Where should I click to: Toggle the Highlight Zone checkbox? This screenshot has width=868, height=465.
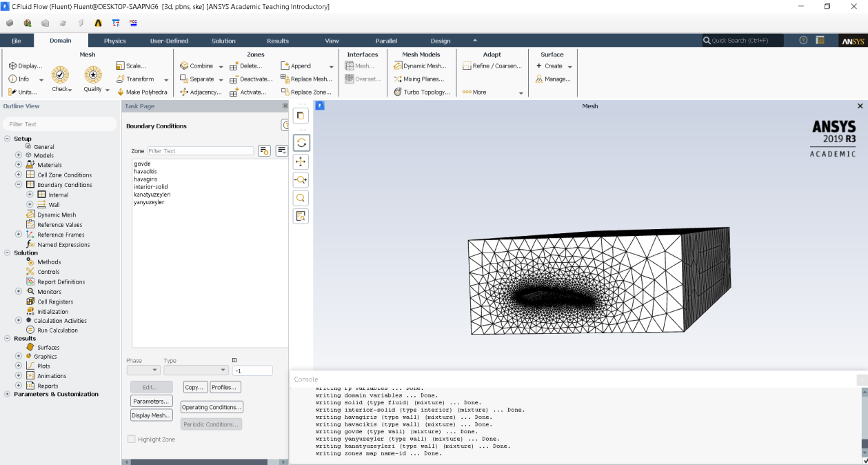coord(131,439)
